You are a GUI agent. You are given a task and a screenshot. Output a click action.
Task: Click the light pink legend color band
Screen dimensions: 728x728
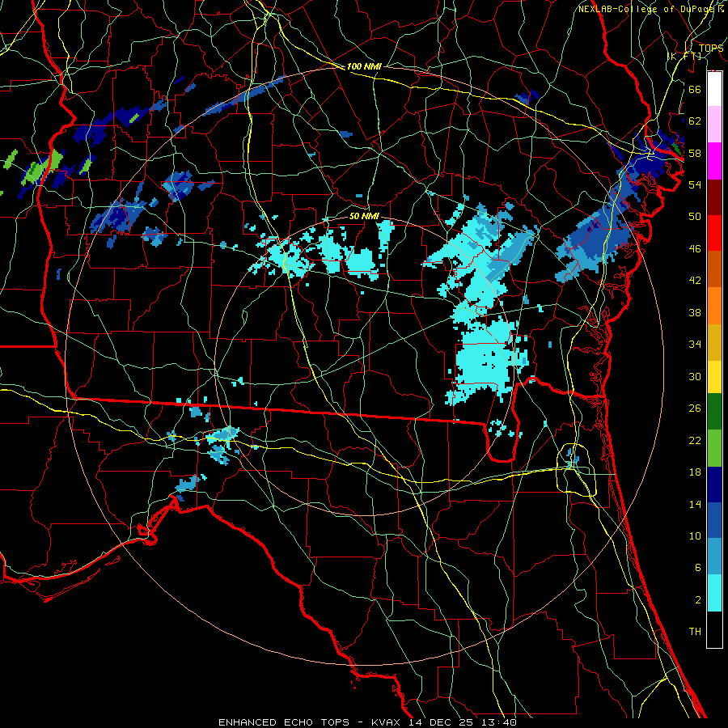(714, 125)
